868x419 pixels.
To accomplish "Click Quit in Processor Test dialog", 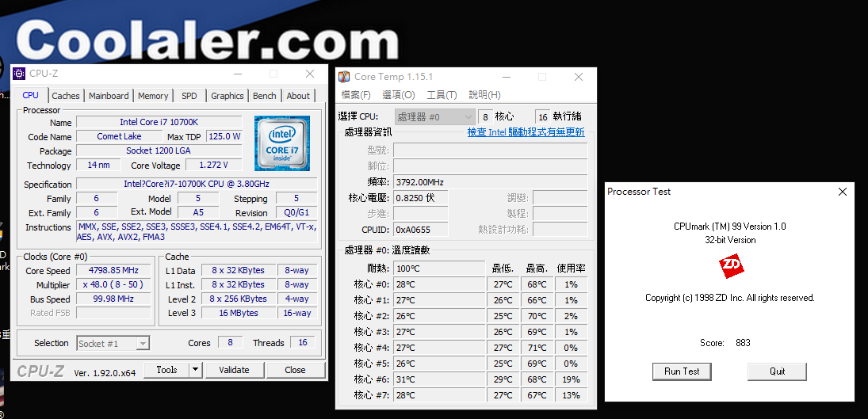I will (x=777, y=371).
